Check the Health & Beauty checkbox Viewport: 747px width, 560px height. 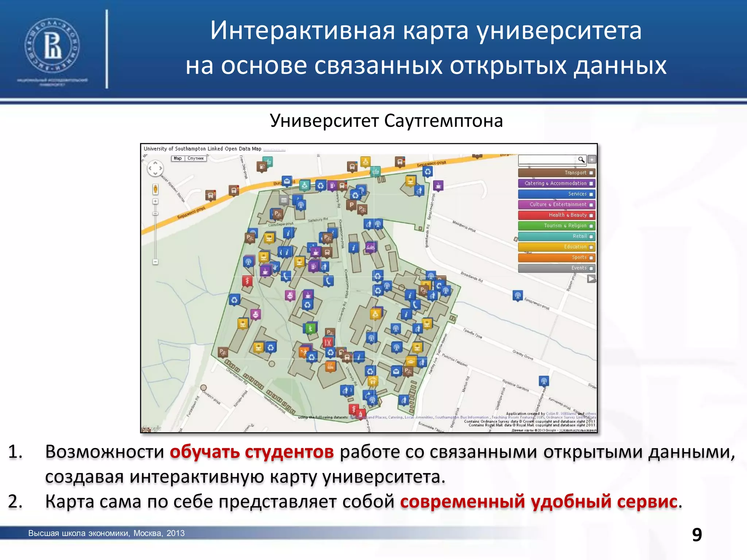pyautogui.click(x=591, y=215)
